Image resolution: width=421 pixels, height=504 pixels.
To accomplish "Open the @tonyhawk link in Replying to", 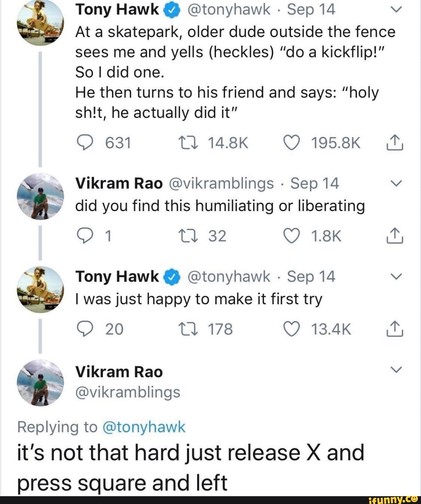I will [x=143, y=427].
